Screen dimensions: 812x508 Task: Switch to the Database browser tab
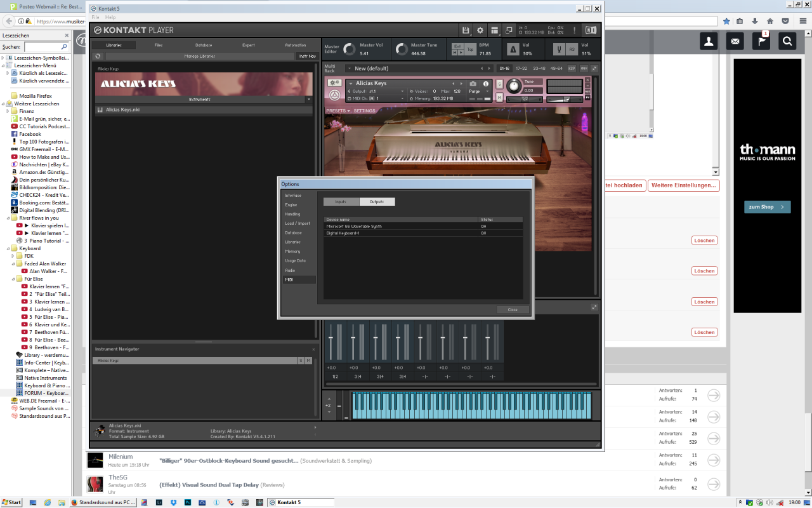pyautogui.click(x=204, y=45)
